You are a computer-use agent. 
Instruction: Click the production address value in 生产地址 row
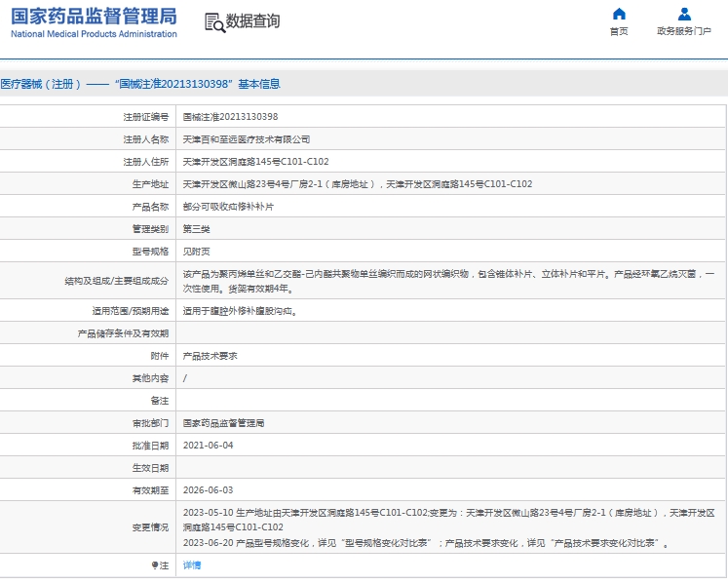(358, 184)
